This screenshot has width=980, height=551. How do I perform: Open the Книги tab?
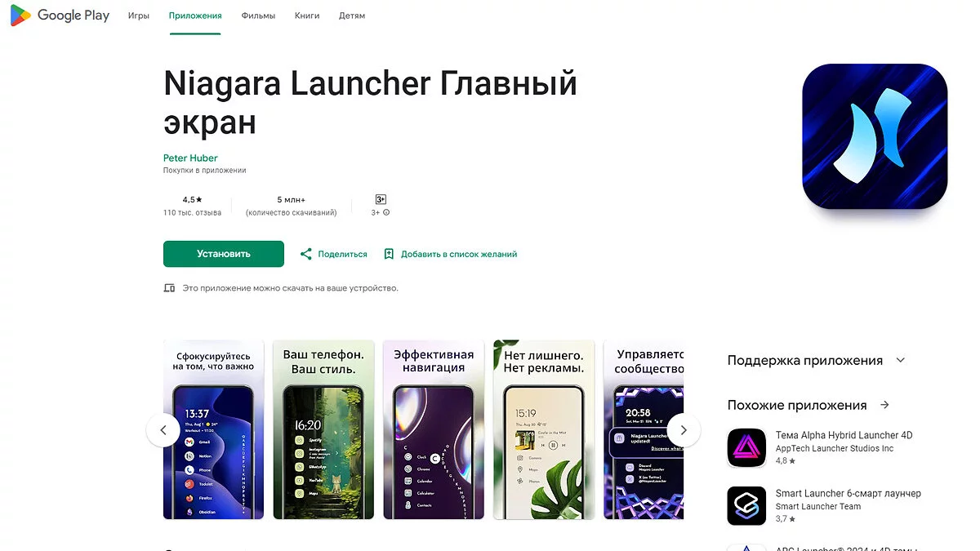pyautogui.click(x=307, y=16)
